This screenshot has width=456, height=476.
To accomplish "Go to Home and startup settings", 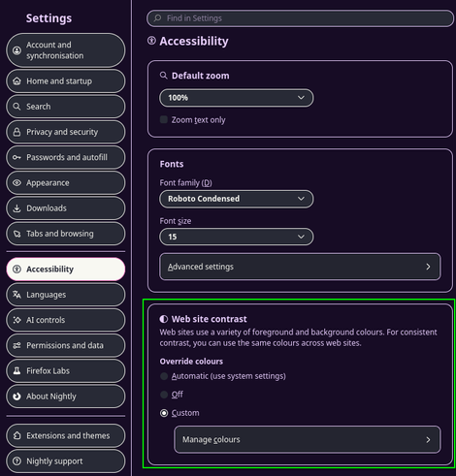I will click(x=66, y=81).
